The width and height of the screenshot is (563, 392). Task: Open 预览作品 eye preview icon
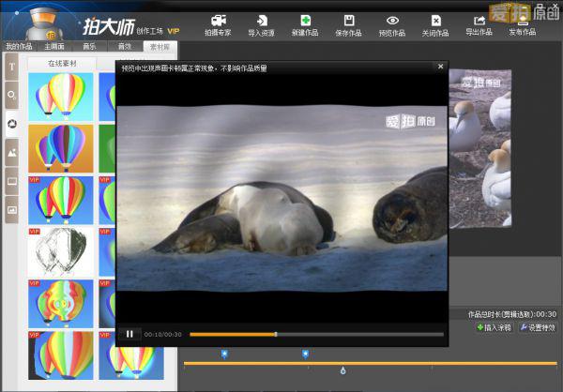point(392,26)
